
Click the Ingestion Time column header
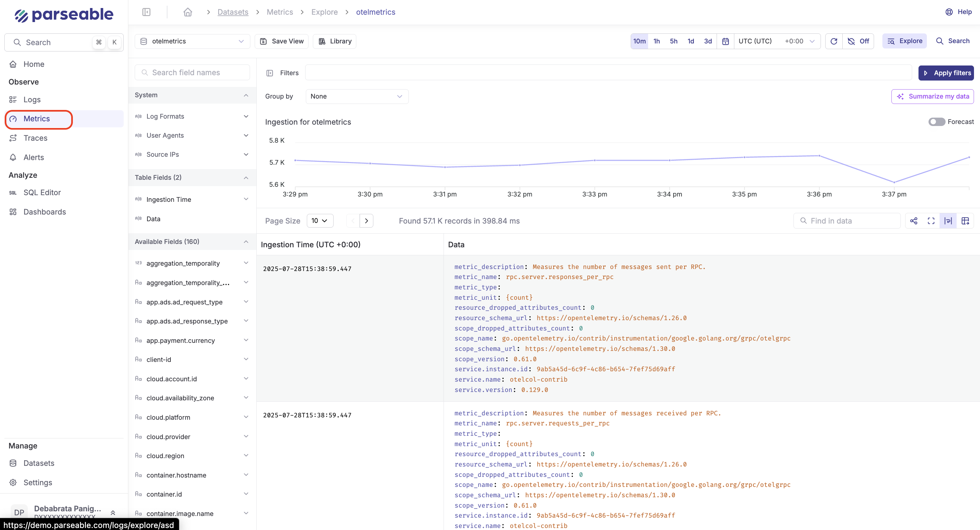pyautogui.click(x=311, y=245)
